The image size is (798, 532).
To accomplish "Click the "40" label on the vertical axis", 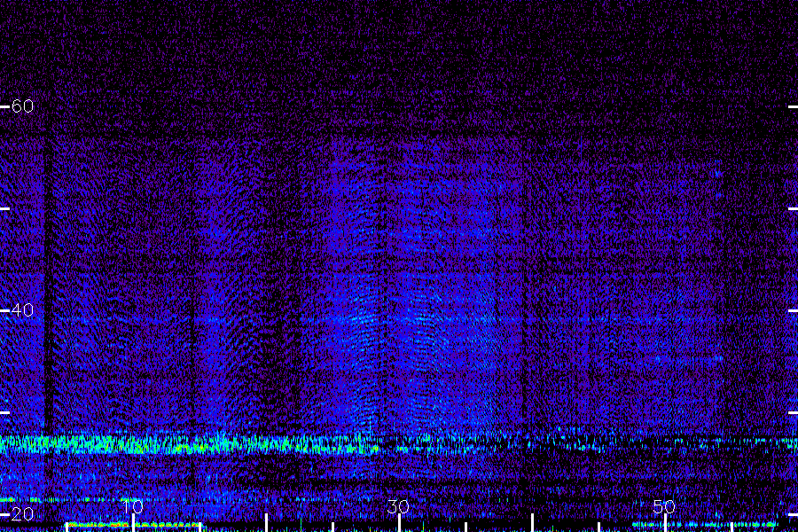I will [x=22, y=309].
